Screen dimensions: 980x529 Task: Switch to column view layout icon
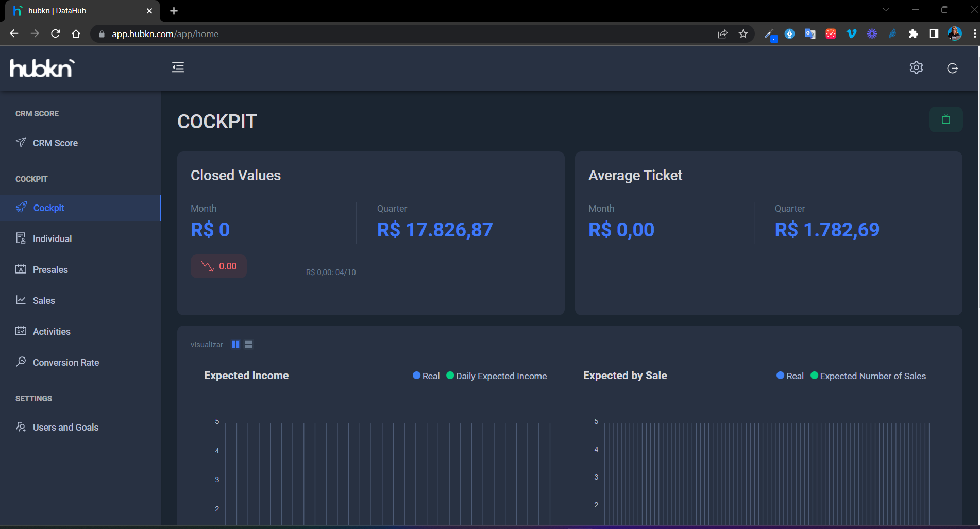click(235, 345)
